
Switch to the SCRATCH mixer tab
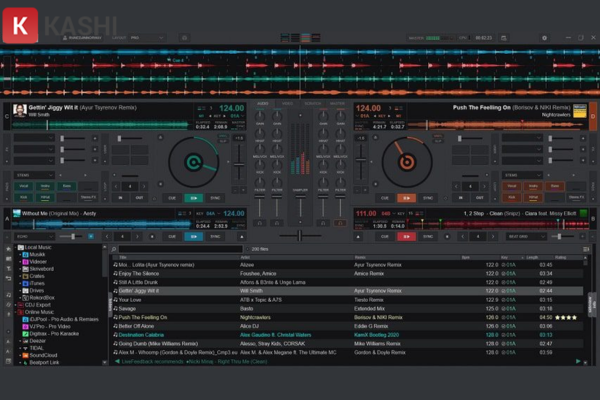[313, 104]
